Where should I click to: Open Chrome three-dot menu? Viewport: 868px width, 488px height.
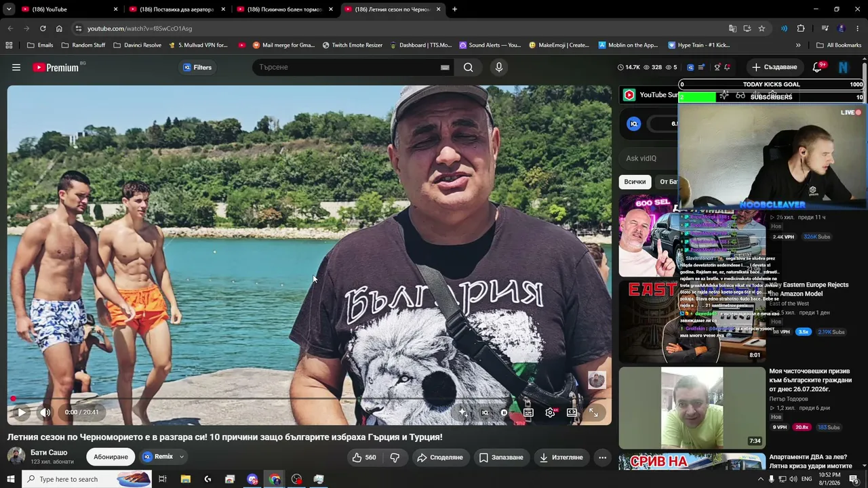pos(858,28)
